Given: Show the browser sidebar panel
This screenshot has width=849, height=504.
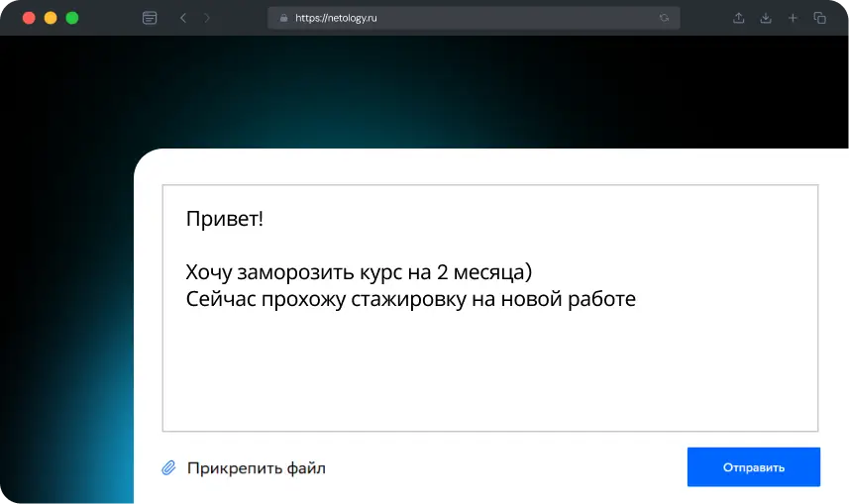Looking at the screenshot, I should point(150,18).
